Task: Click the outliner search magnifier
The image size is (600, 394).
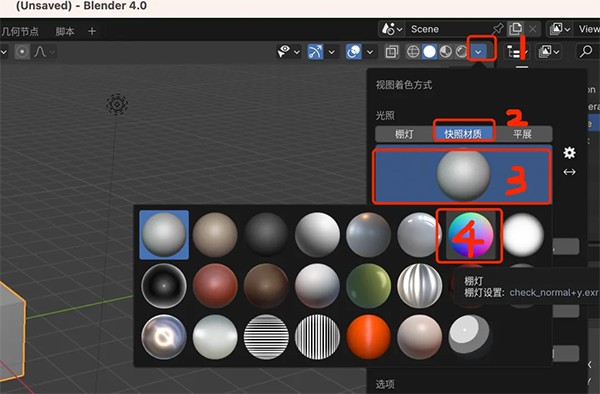Action: point(585,52)
